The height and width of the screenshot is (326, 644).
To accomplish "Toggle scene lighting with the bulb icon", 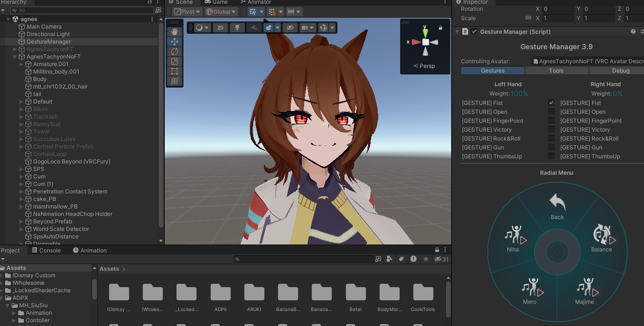I will [237, 28].
